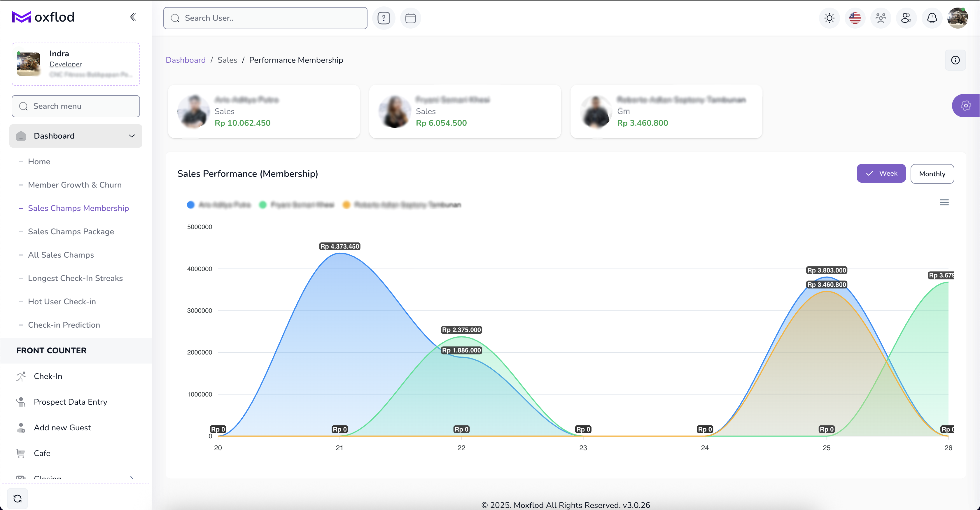Open notifications via the bell icon
The image size is (980, 510).
pos(932,18)
